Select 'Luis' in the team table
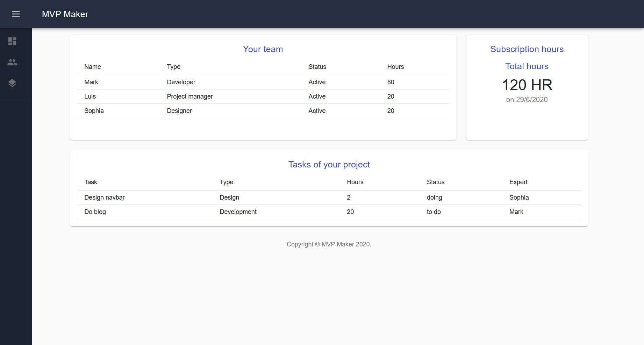 coord(90,96)
